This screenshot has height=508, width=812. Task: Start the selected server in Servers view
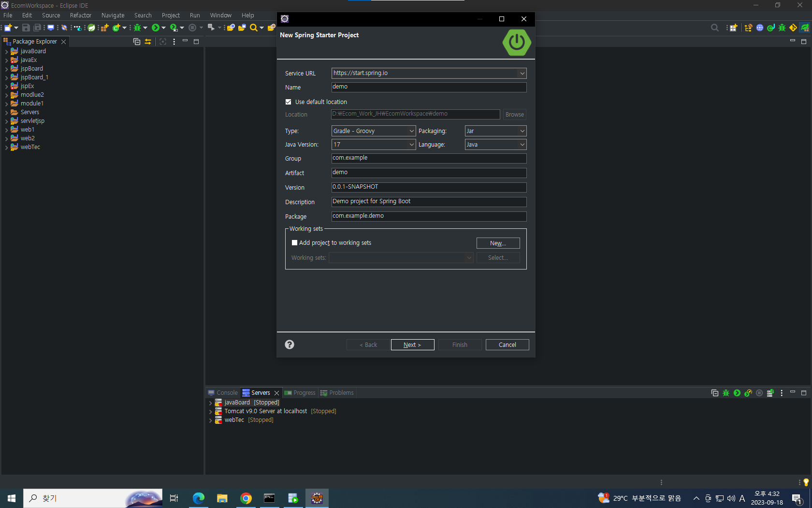[x=737, y=393]
